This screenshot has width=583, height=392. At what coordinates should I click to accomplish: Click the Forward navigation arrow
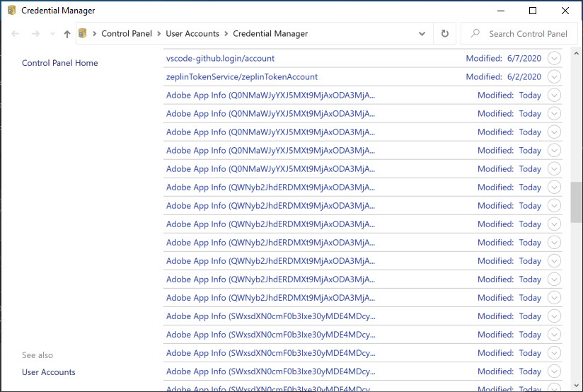(x=35, y=34)
